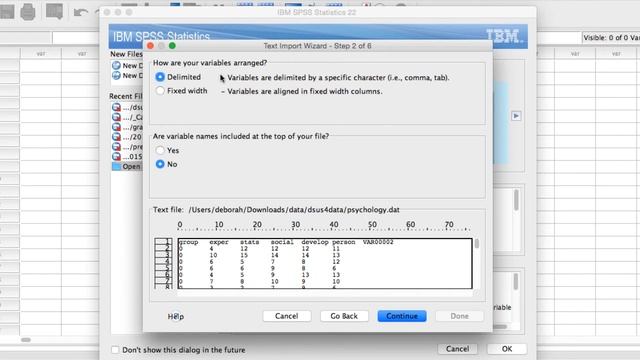Select recent file icon beside '.../_Ca'
Screen dimensions: 640x360
[x=116, y=117]
